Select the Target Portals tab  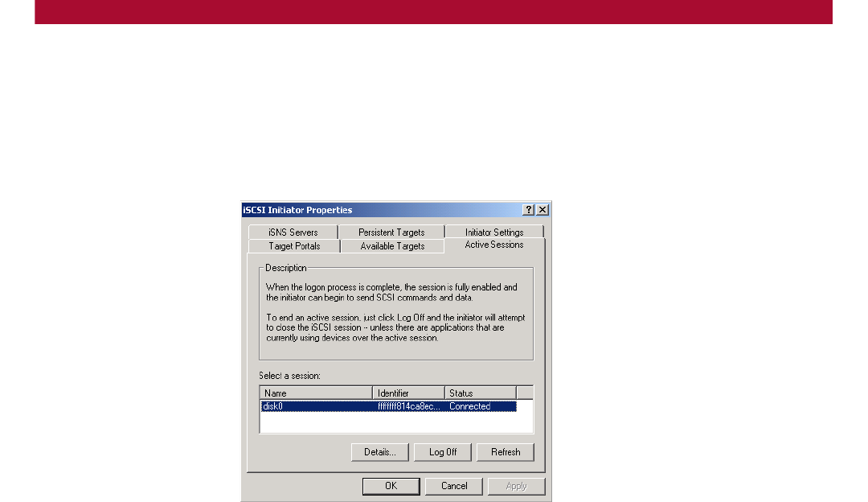pos(294,246)
